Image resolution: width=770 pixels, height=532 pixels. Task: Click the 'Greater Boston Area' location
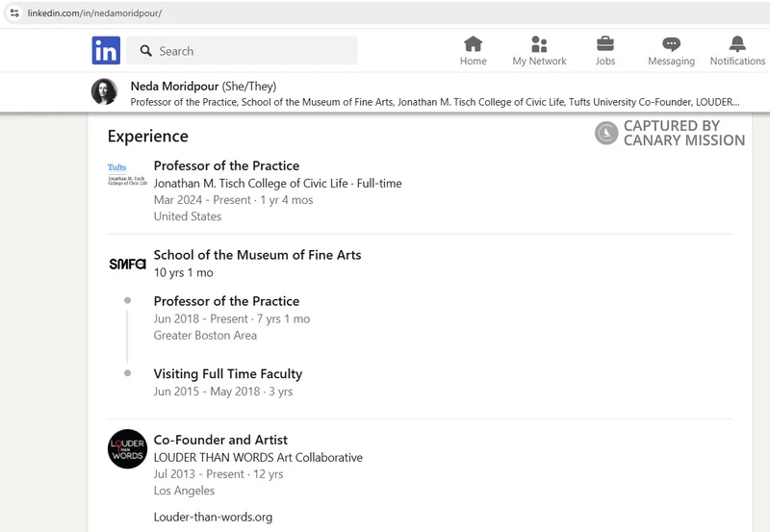(205, 335)
